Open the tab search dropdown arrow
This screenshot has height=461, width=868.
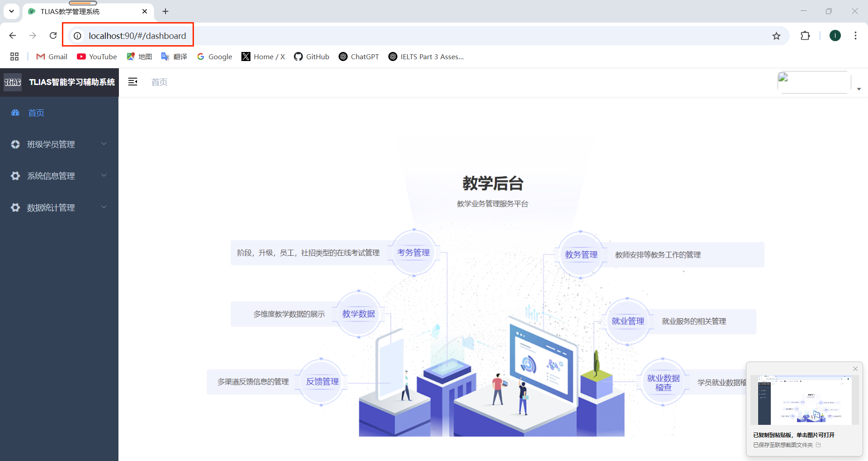(x=11, y=11)
